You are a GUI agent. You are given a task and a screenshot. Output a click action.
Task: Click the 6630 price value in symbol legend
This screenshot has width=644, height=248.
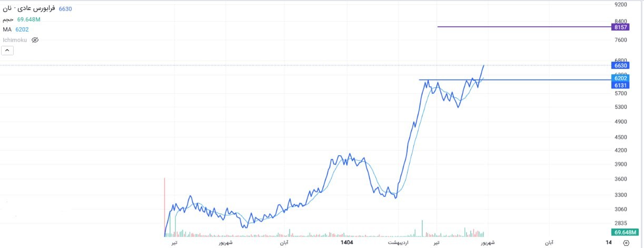point(65,9)
